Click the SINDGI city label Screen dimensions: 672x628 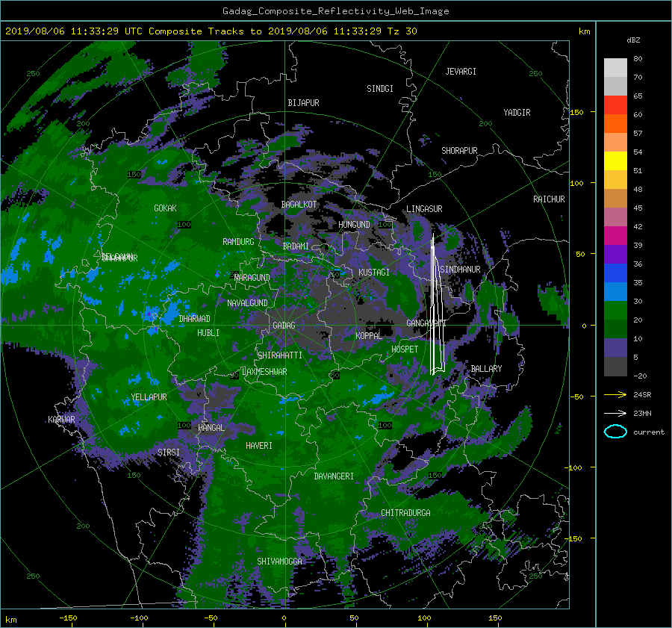point(380,89)
